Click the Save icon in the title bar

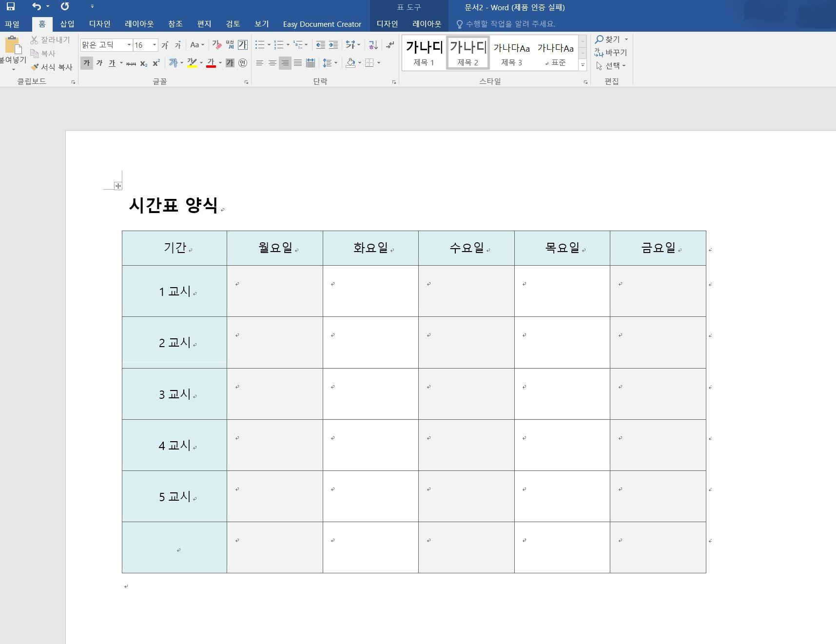(x=10, y=6)
